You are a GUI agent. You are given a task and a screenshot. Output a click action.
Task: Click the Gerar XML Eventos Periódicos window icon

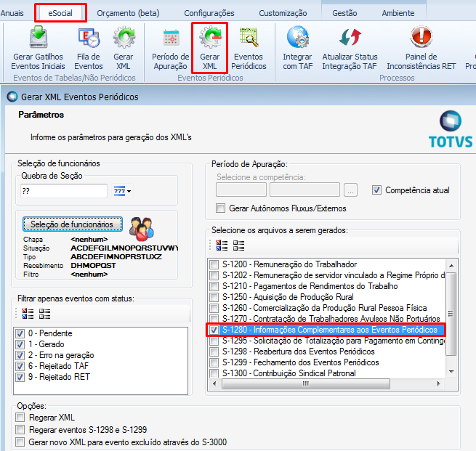(x=12, y=97)
